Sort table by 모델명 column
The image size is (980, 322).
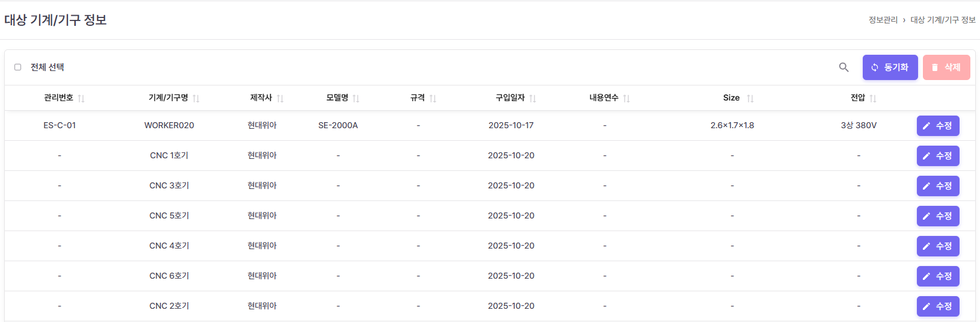[356, 98]
